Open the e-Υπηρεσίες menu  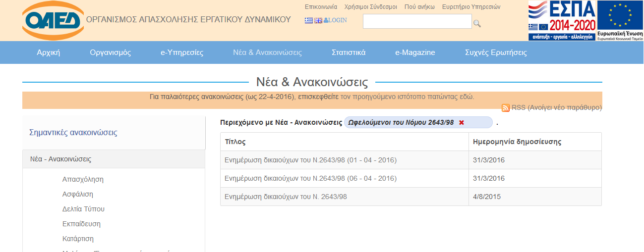(182, 52)
